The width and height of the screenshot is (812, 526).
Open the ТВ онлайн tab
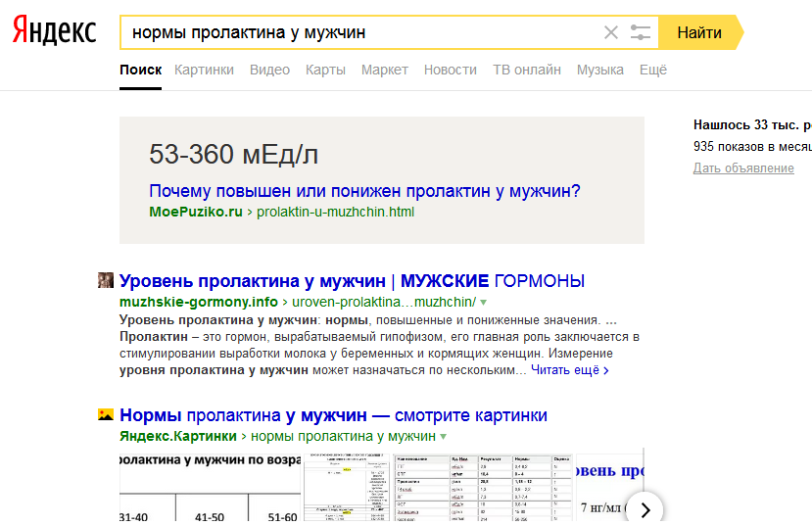pos(527,70)
